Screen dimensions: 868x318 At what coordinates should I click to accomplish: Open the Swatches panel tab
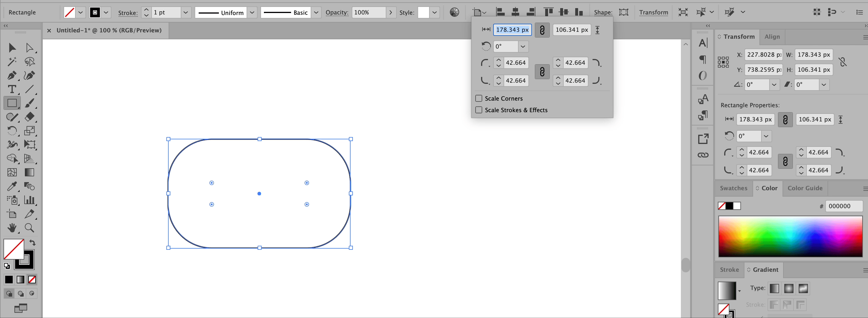733,188
